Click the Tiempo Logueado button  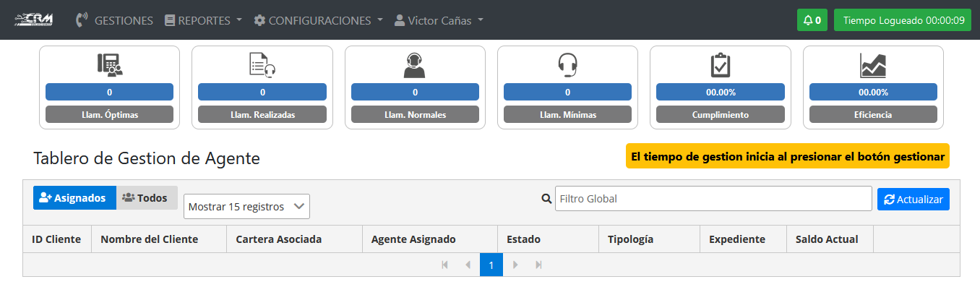(x=903, y=20)
